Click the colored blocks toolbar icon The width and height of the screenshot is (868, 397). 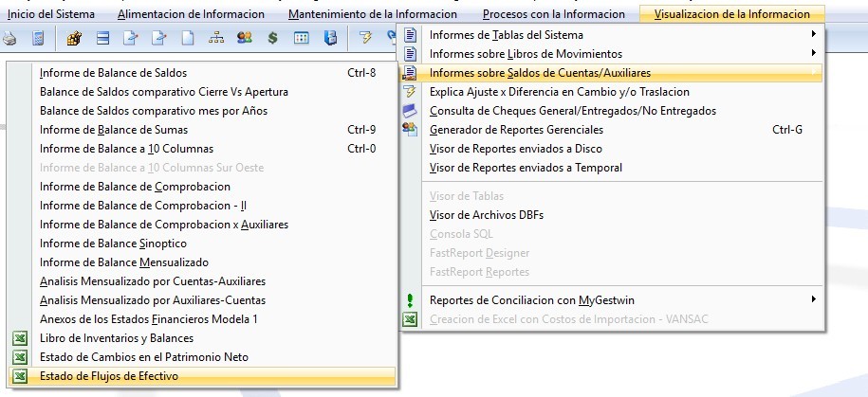tap(74, 39)
